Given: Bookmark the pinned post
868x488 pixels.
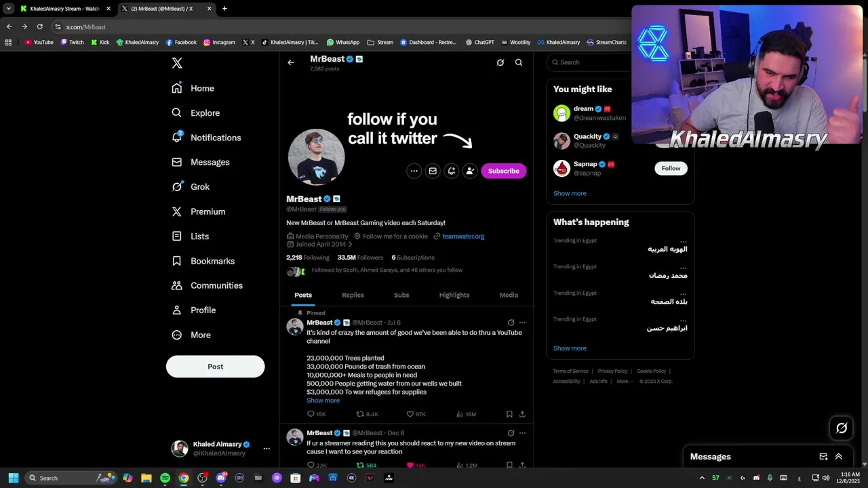Looking at the screenshot, I should [509, 414].
